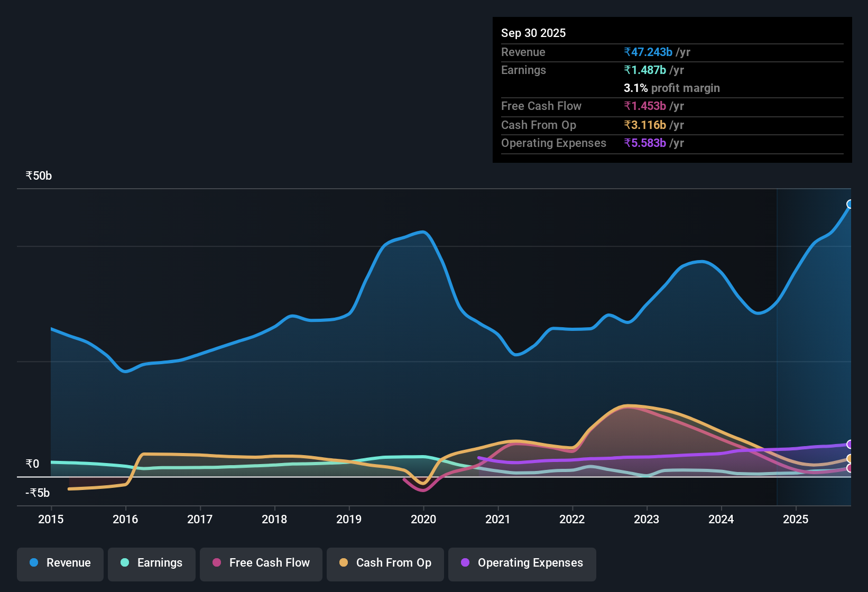Click the 2020 label on the time axis
The image size is (868, 592).
coord(423,520)
